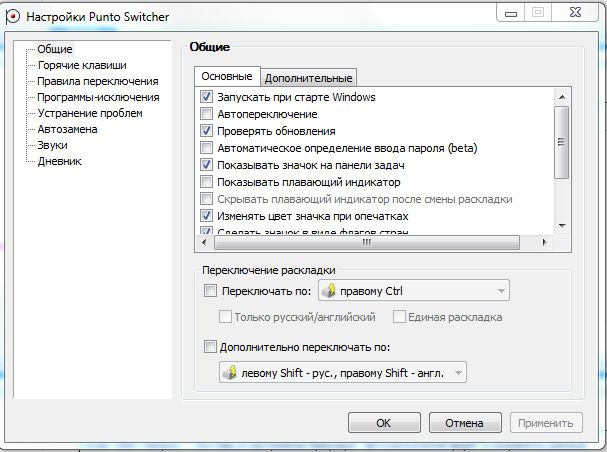Open the "Автозамена" settings

point(67,129)
